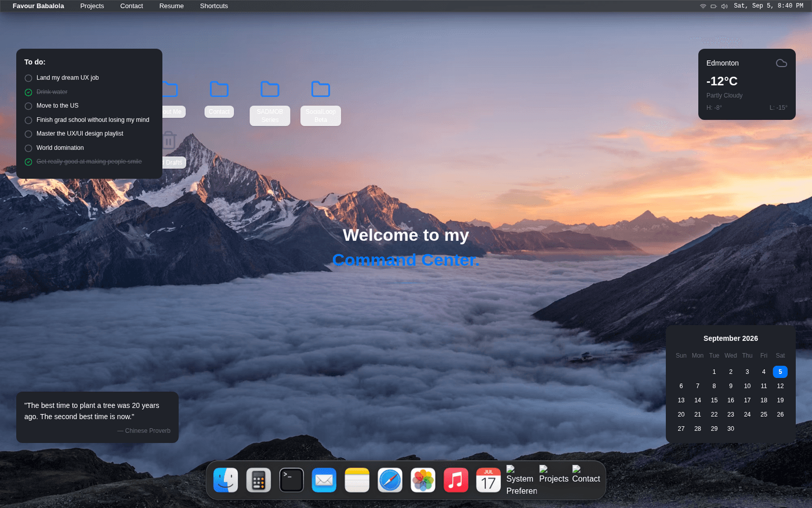
Task: Click the Wi-Fi status icon in the menu bar
Action: click(703, 6)
